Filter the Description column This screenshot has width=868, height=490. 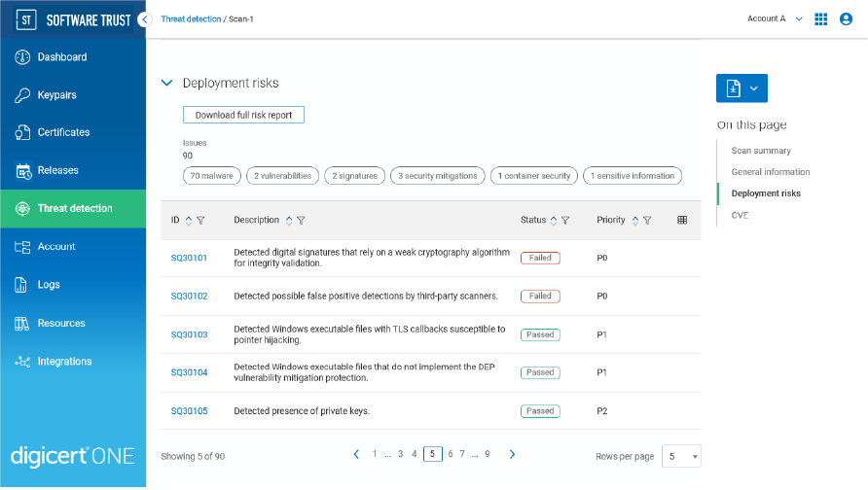pyautogui.click(x=301, y=220)
